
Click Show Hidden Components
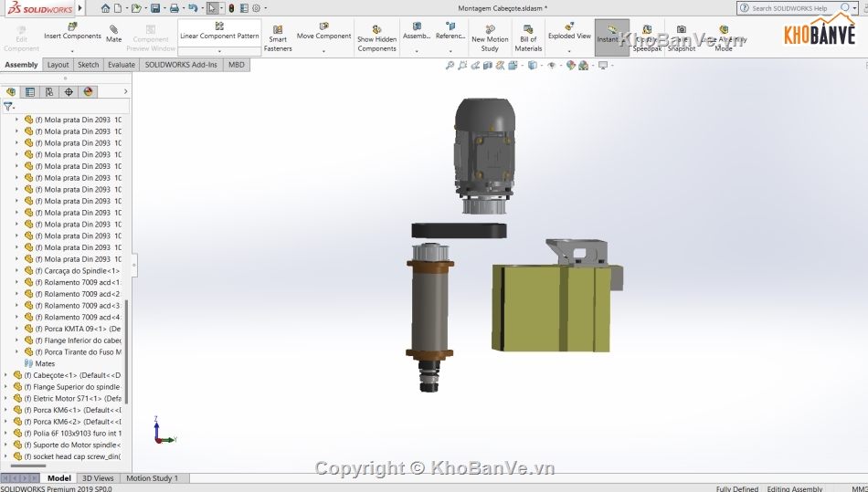coord(377,37)
